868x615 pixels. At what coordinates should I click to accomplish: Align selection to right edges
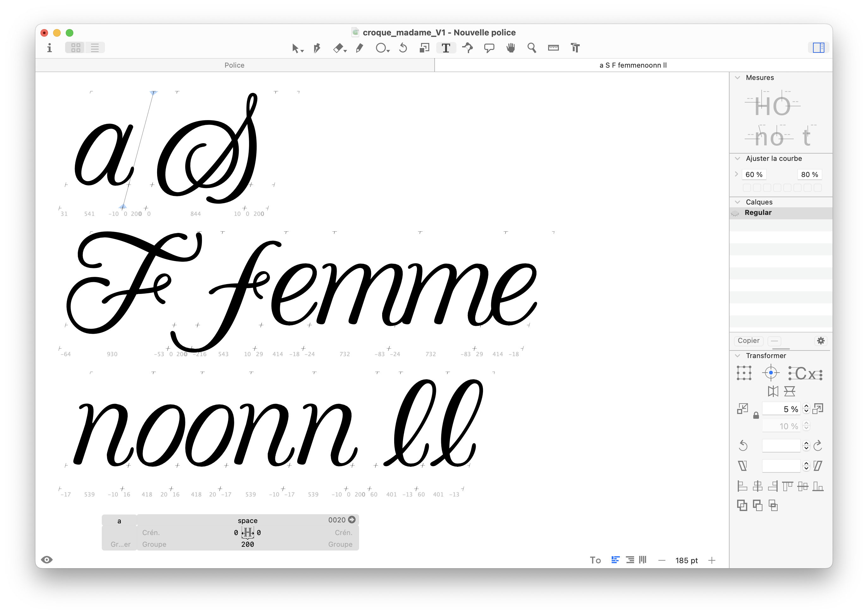tap(773, 487)
